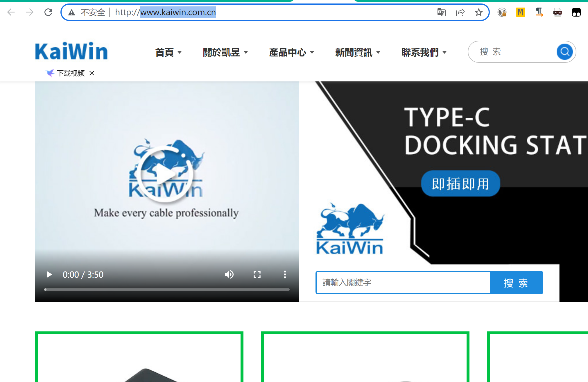Click the video progress bar

pos(167,290)
